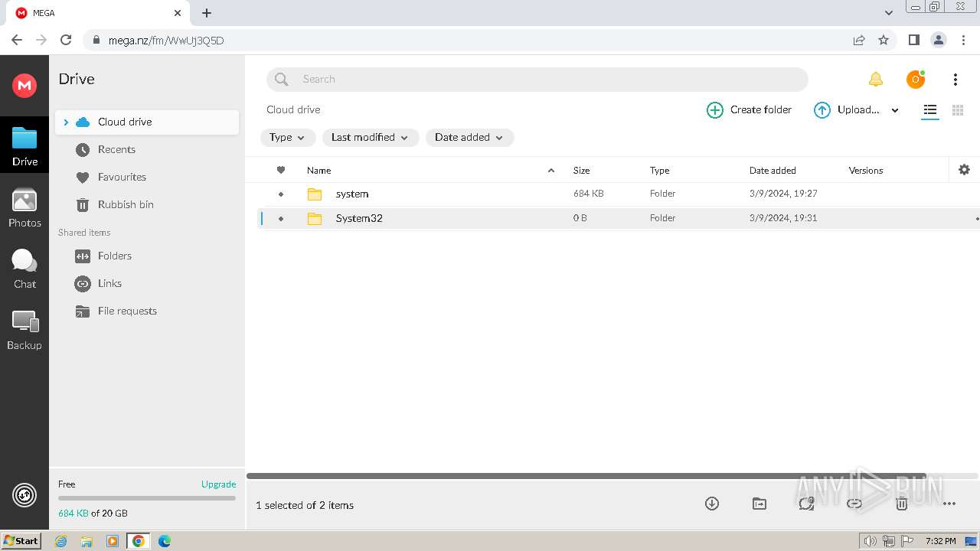Click the share folder icon in bottom bar
Screen dimensions: 980x551
point(806,504)
